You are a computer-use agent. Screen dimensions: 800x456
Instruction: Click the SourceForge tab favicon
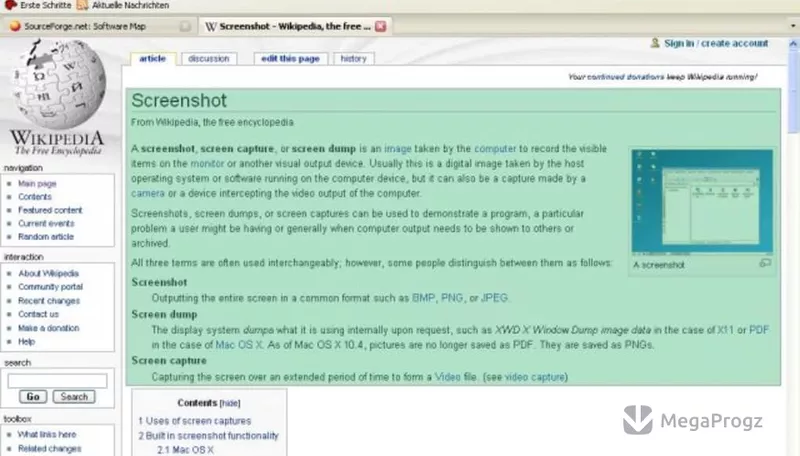15,26
